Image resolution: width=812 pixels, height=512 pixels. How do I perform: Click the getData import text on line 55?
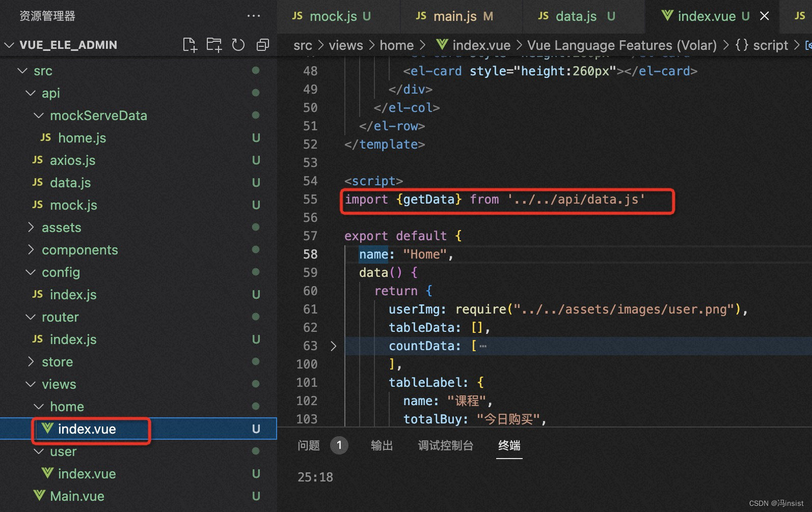click(429, 200)
